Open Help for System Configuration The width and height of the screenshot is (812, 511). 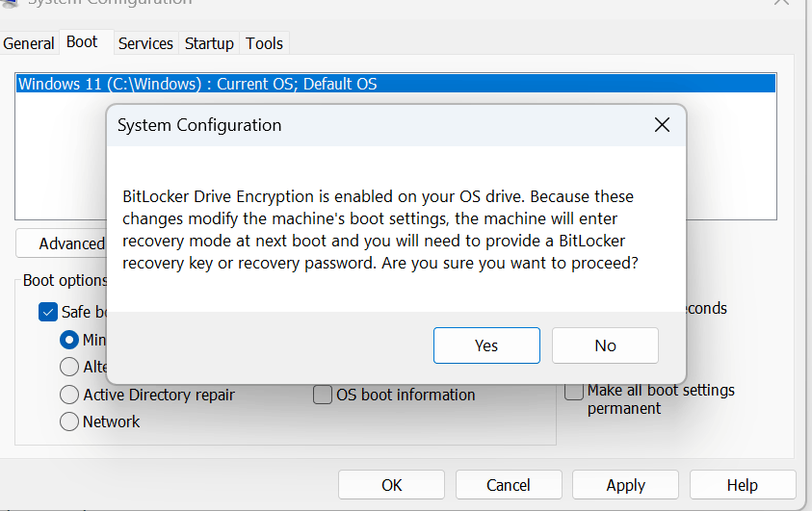pos(743,485)
